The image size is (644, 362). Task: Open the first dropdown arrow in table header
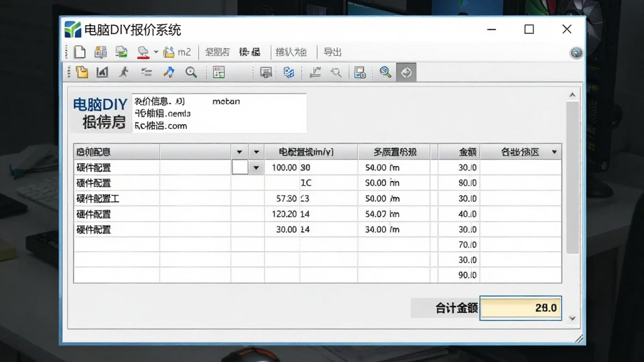[240, 152]
